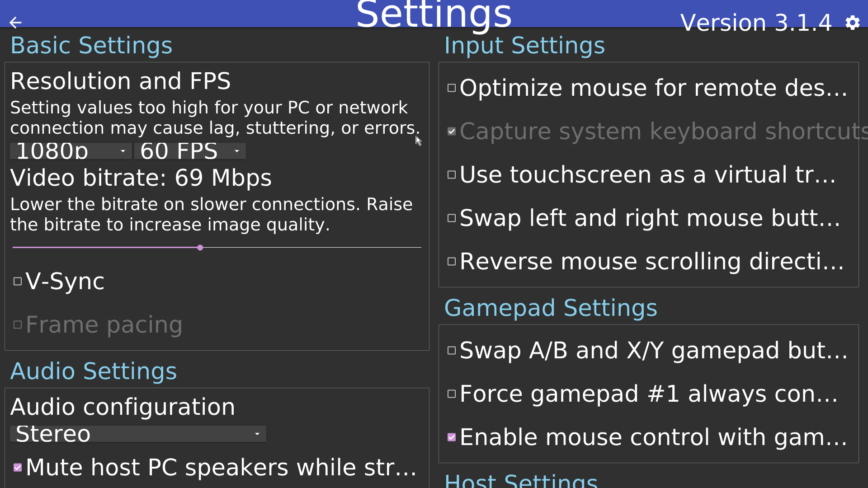Toggle Swap A/B and X/Y gamepad buttons

point(452,350)
